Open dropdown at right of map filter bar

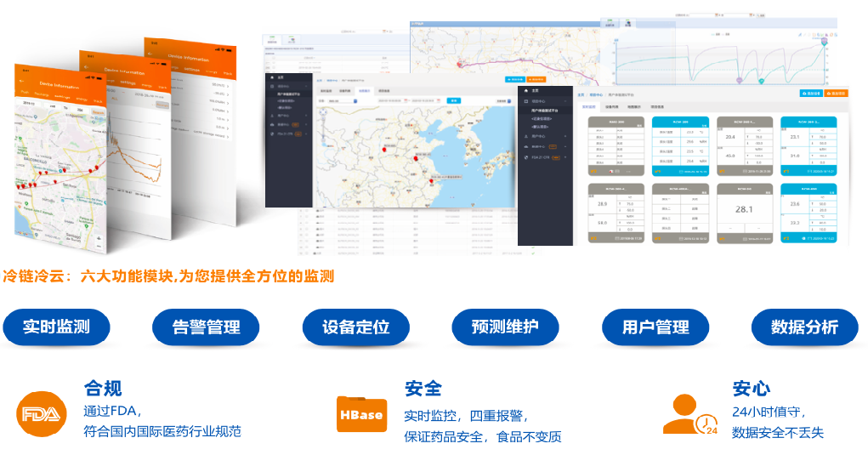pyautogui.click(x=504, y=101)
